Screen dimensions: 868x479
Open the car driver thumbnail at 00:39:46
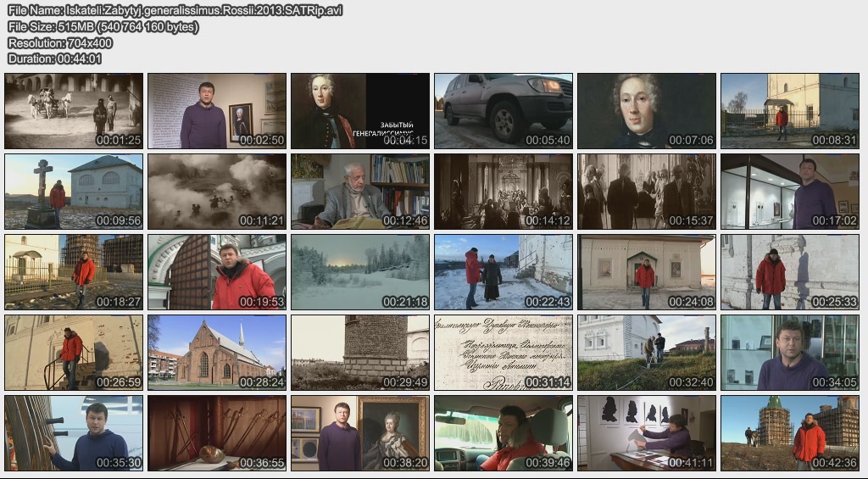[504, 433]
